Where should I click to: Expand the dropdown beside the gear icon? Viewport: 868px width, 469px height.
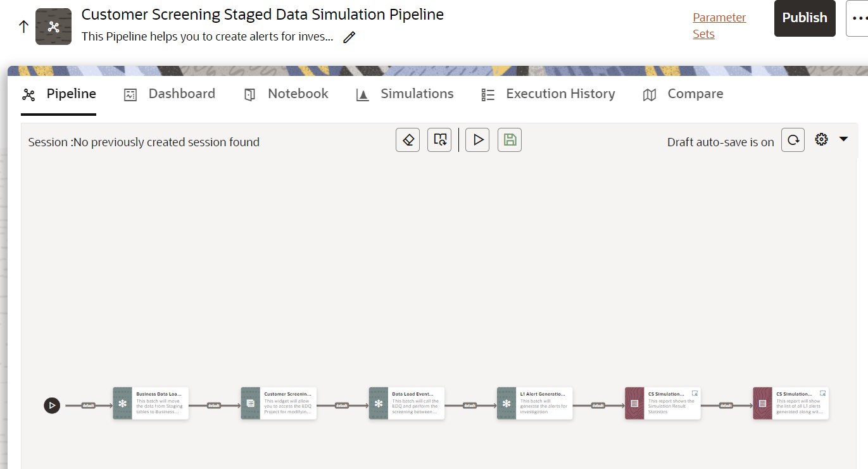tap(843, 139)
